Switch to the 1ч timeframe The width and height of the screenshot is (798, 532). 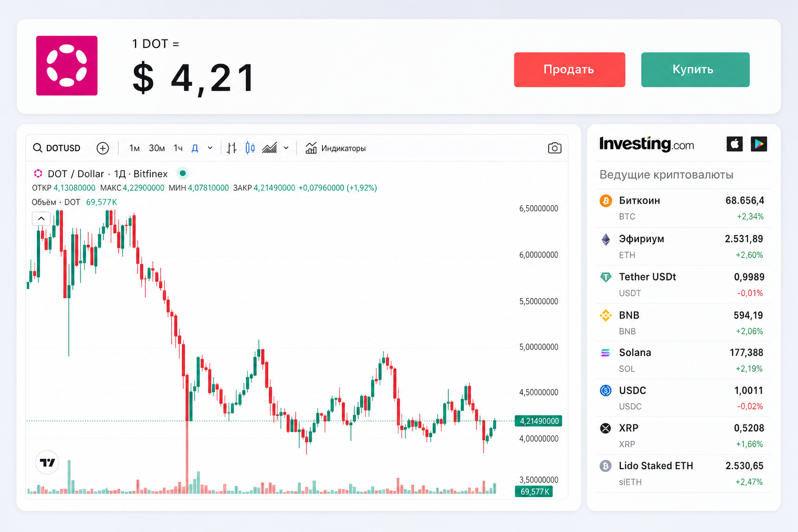coord(178,148)
